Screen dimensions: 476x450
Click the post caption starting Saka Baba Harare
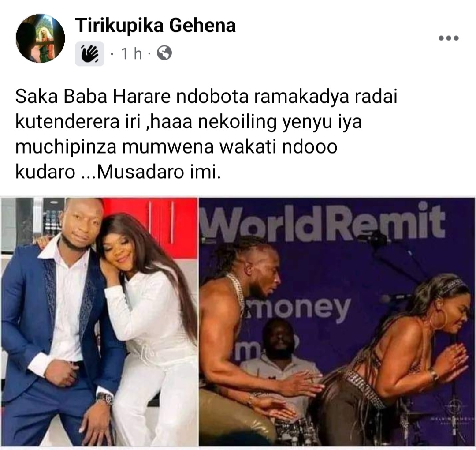(206, 134)
